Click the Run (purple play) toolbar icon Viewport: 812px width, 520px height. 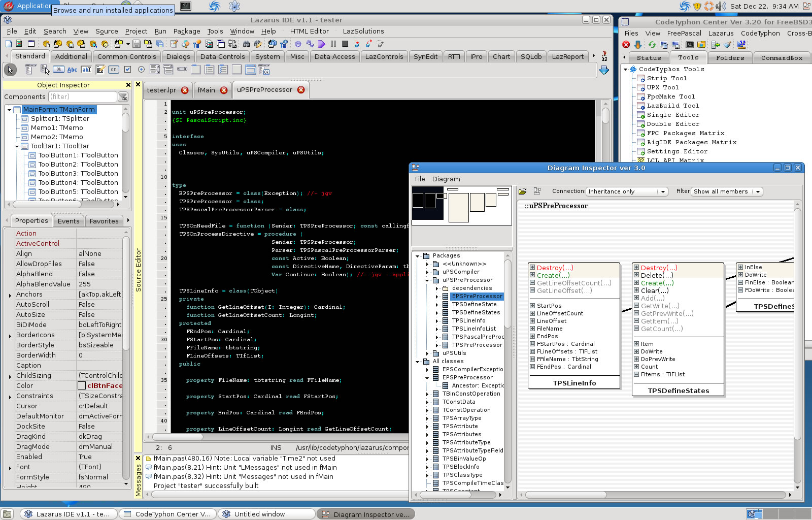point(322,44)
